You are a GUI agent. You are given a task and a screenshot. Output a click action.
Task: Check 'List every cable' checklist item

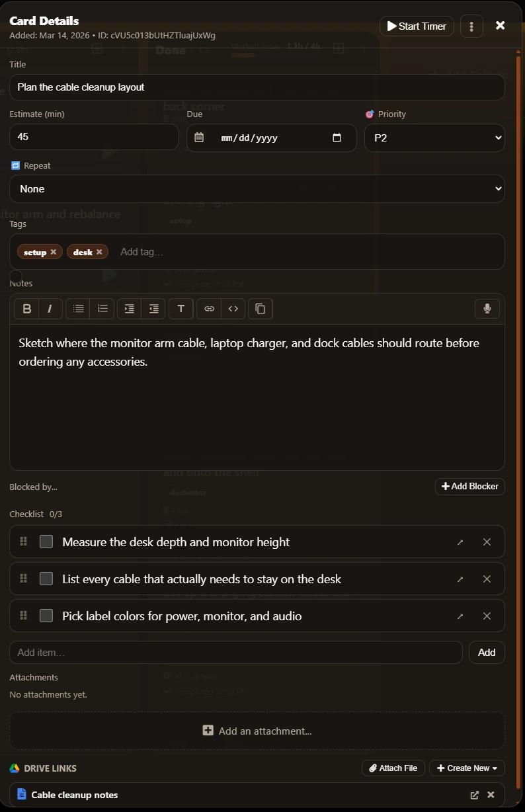click(46, 579)
